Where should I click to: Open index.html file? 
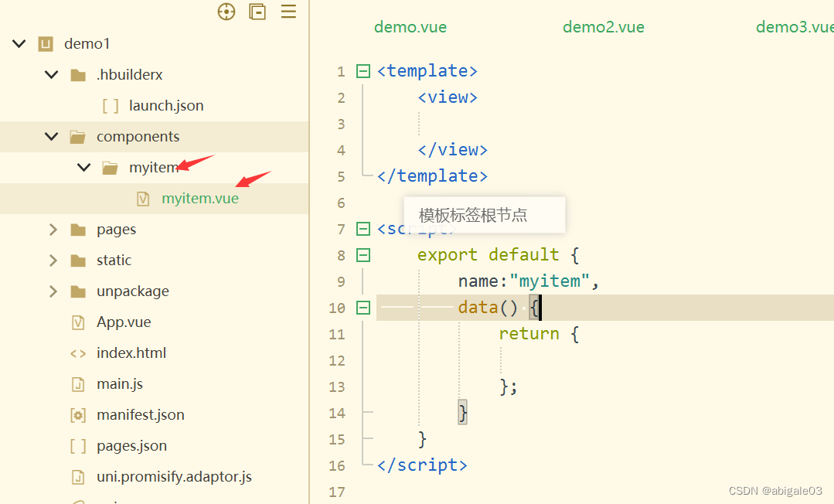(131, 352)
